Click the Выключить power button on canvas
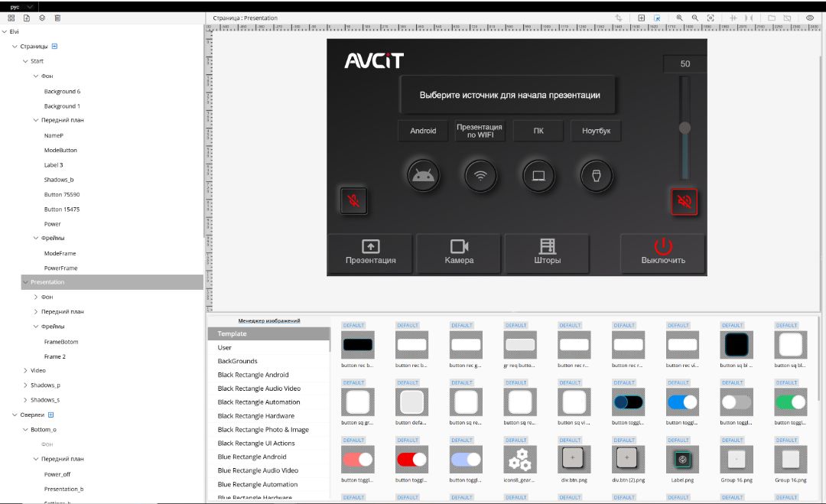Screen dimensions: 826x504 click(x=662, y=252)
